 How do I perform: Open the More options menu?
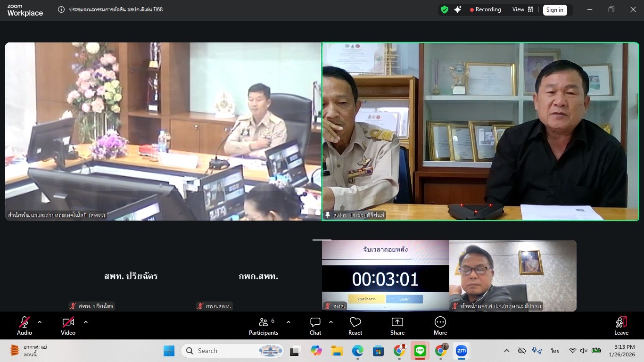(439, 325)
